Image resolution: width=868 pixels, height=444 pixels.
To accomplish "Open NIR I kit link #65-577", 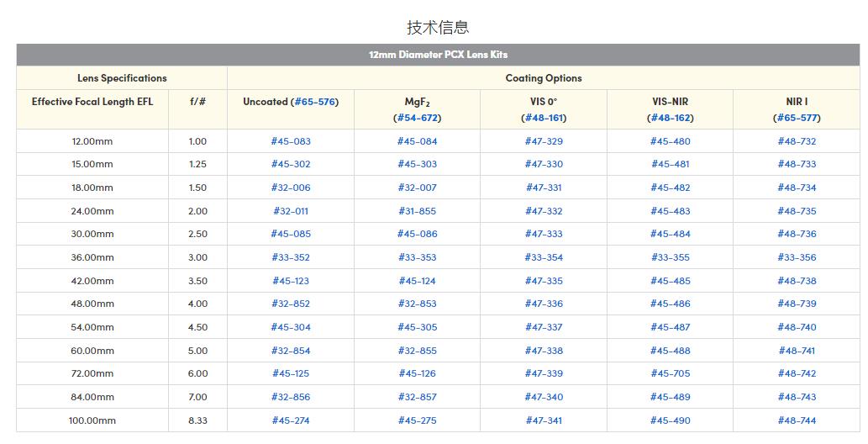I will [x=797, y=118].
